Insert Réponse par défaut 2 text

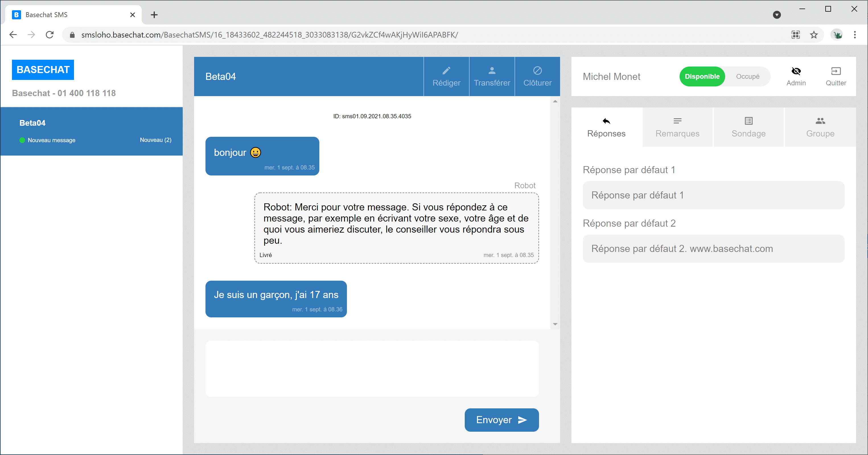713,249
